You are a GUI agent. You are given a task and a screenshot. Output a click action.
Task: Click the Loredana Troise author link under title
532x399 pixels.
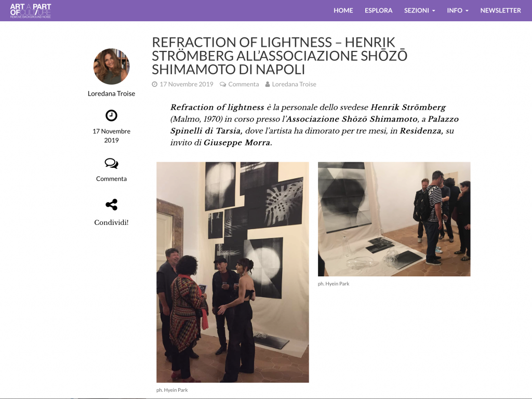(x=294, y=84)
